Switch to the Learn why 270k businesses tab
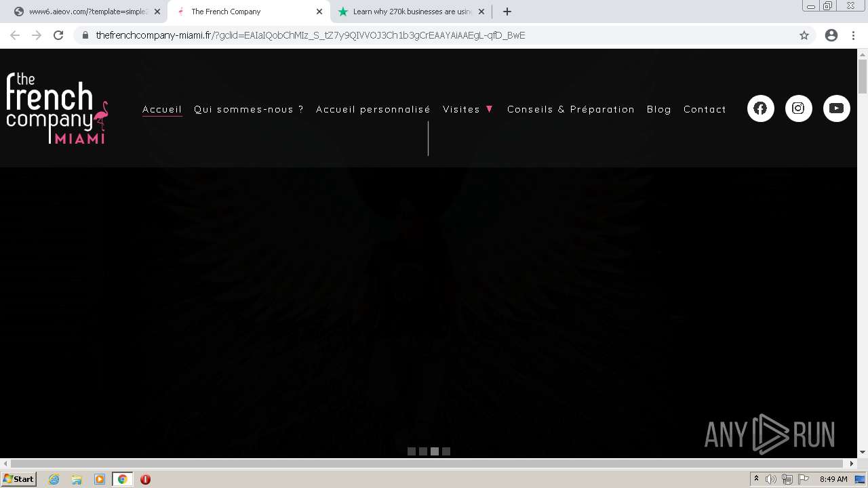Viewport: 868px width, 488px height. pyautogui.click(x=412, y=12)
